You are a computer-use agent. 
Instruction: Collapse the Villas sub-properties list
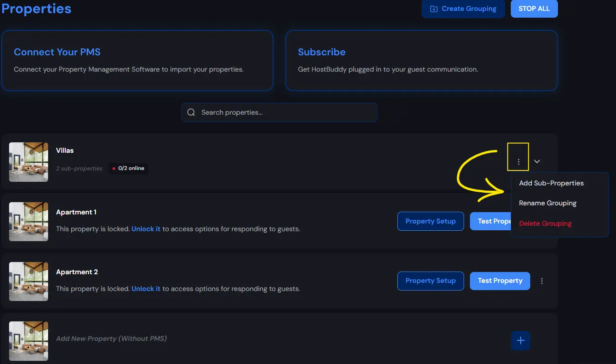tap(537, 161)
